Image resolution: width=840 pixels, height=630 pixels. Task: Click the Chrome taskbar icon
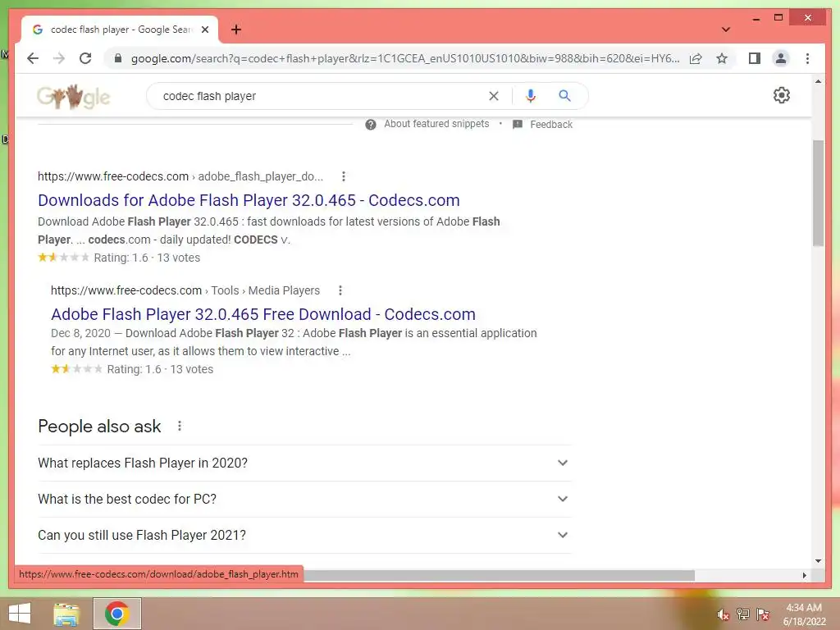(x=116, y=614)
